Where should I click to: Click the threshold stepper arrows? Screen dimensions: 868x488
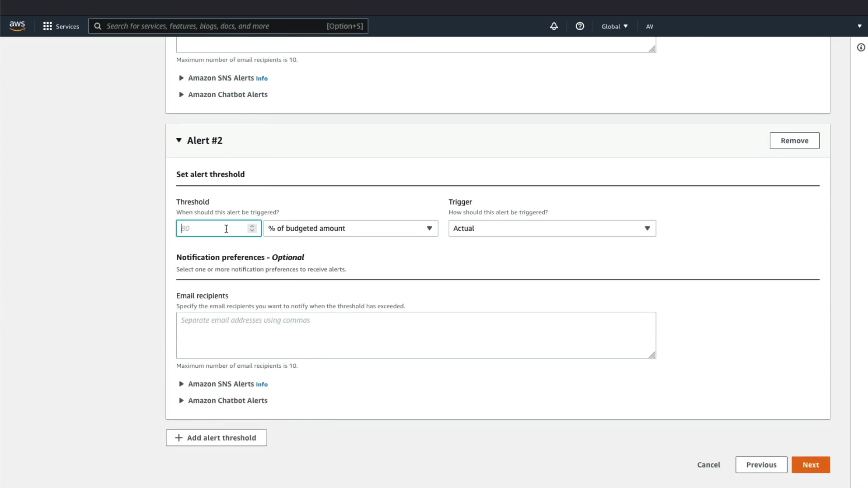[252, 228]
